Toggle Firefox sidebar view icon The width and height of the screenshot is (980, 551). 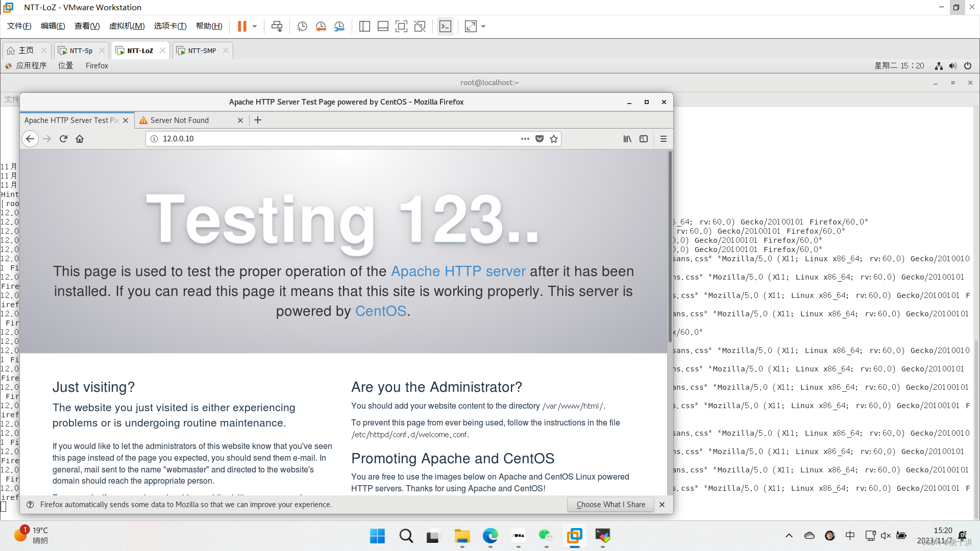pos(644,139)
